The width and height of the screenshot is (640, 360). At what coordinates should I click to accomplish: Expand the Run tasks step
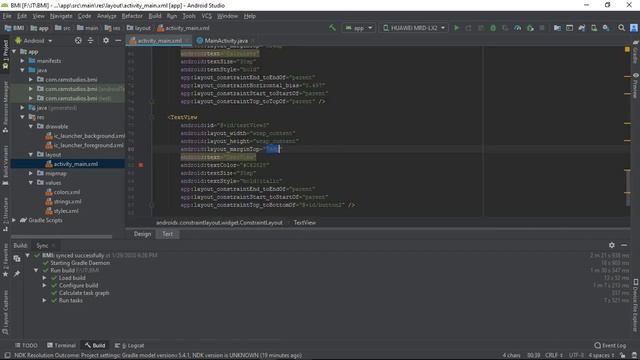[x=44, y=300]
